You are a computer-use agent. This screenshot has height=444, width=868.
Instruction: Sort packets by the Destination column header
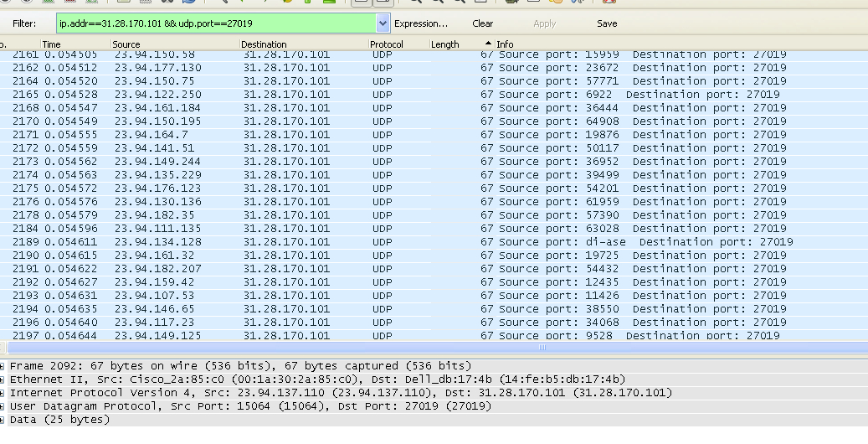304,44
